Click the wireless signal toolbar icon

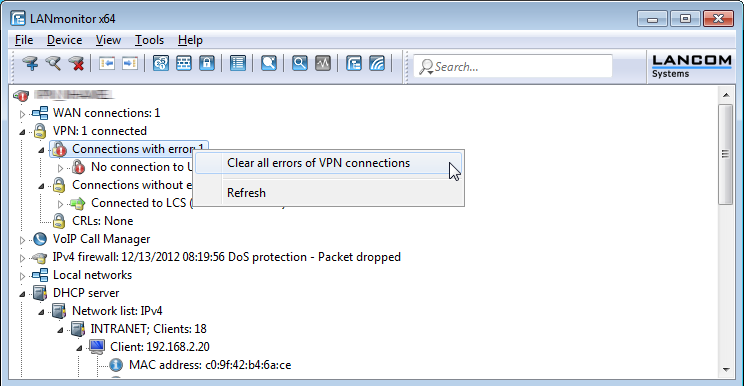click(377, 63)
